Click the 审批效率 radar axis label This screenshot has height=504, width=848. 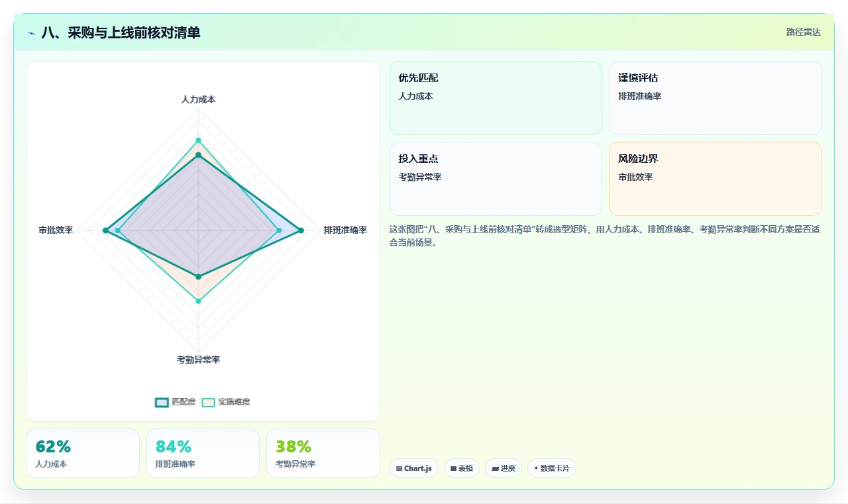coord(56,230)
